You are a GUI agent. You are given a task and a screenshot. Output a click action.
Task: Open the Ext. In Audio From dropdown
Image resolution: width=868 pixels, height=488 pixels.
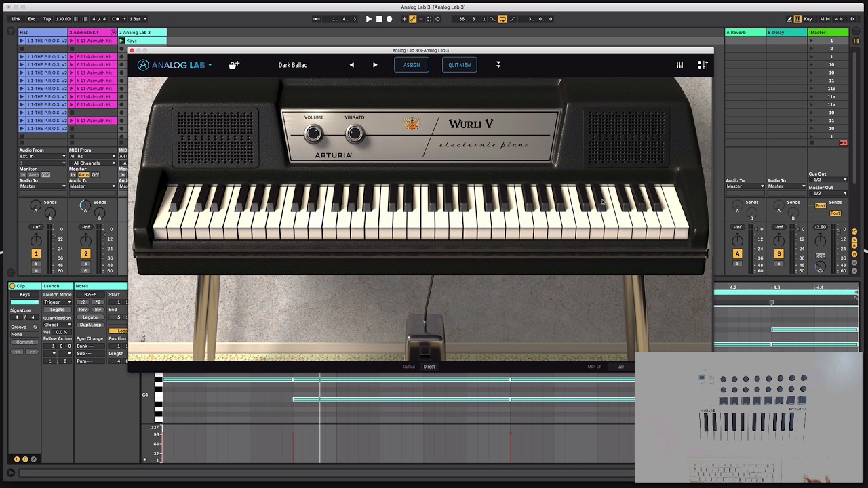(x=43, y=157)
